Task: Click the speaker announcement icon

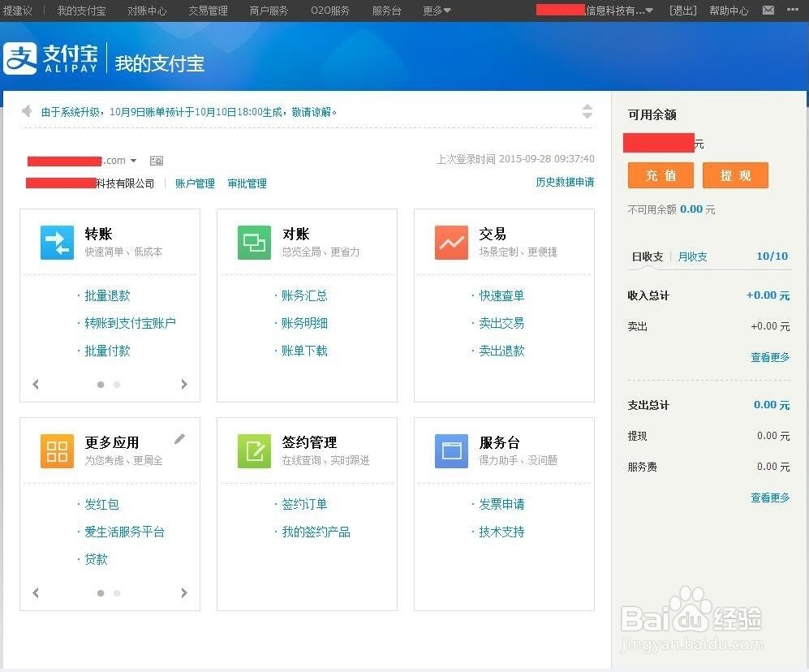Action: [27, 111]
